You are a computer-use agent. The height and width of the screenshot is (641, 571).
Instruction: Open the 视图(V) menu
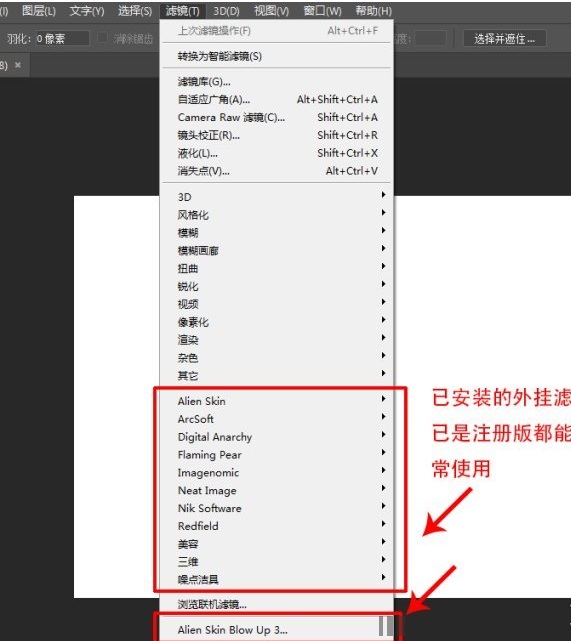(271, 11)
